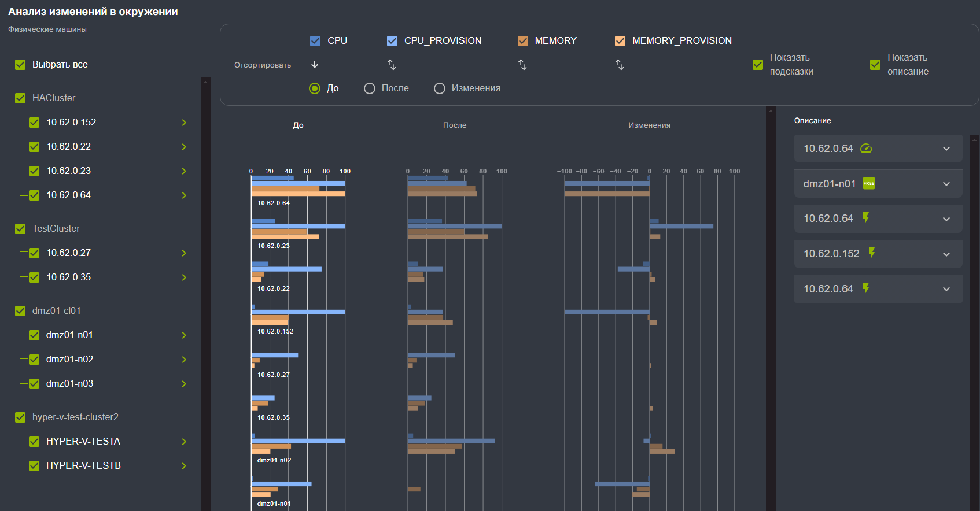Toggle the dmz01-cl01 group checkbox

point(20,311)
